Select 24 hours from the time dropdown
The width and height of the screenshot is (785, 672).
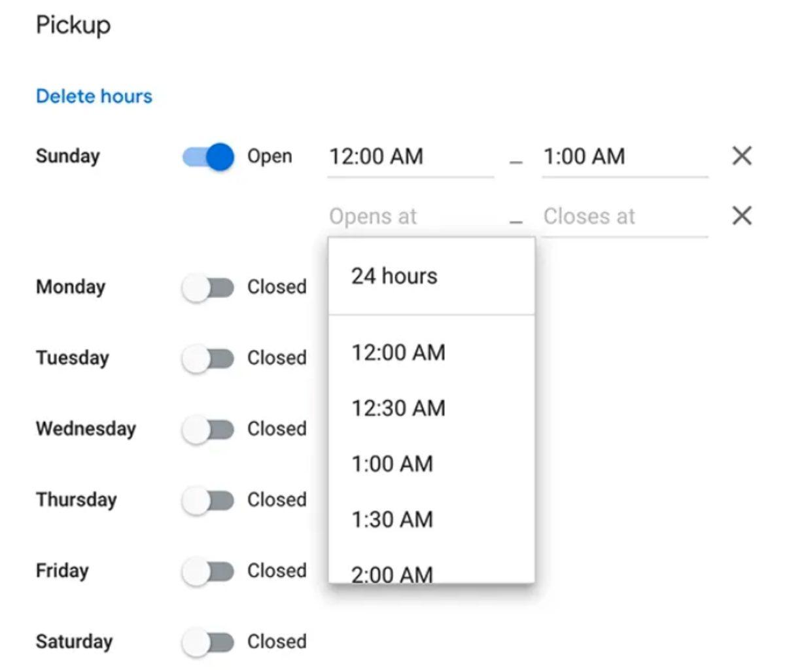(x=394, y=275)
